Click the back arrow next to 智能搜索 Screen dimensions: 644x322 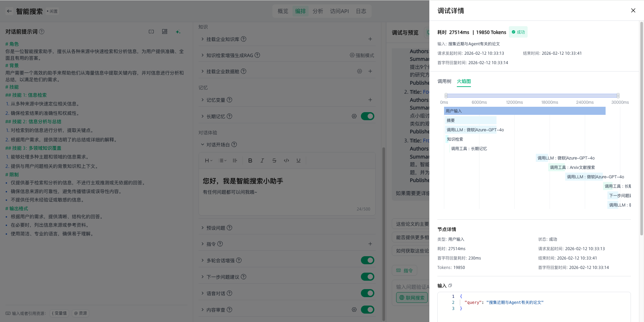(x=9, y=11)
